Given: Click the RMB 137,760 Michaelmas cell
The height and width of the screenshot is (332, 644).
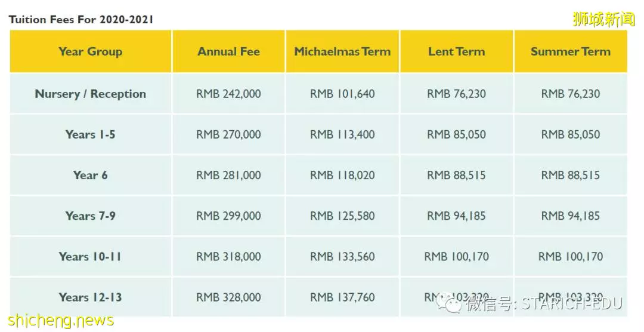Looking at the screenshot, I should click(342, 297).
